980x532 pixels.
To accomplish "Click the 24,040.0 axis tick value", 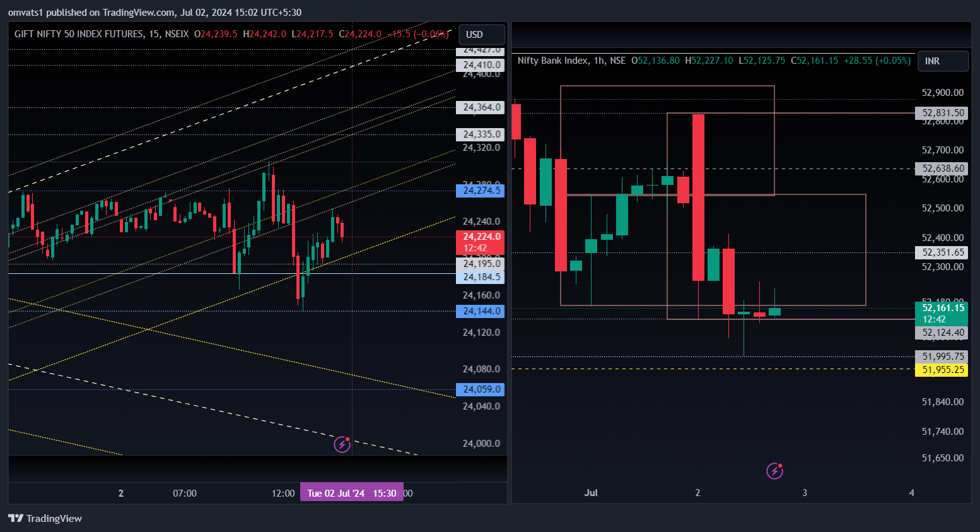I will pyautogui.click(x=481, y=406).
